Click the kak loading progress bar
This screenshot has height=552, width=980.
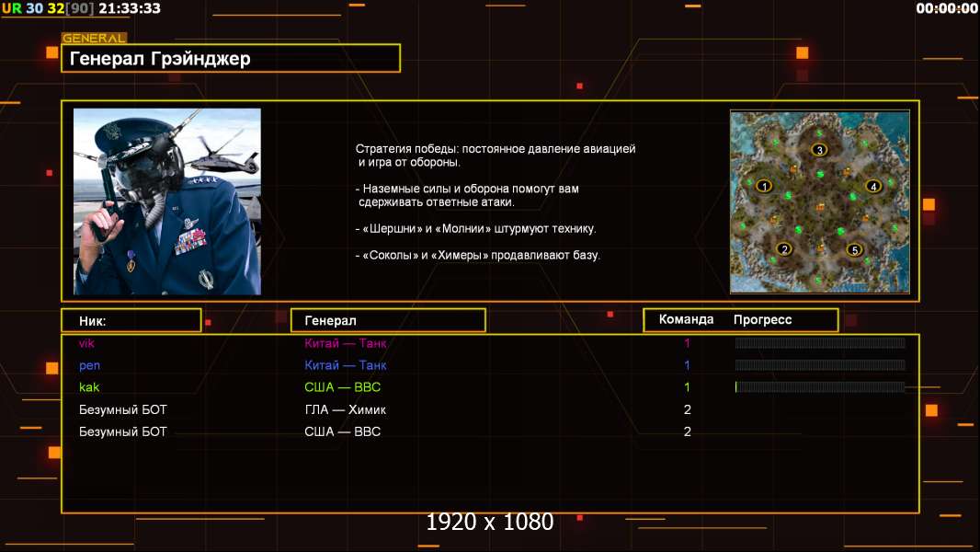click(820, 387)
